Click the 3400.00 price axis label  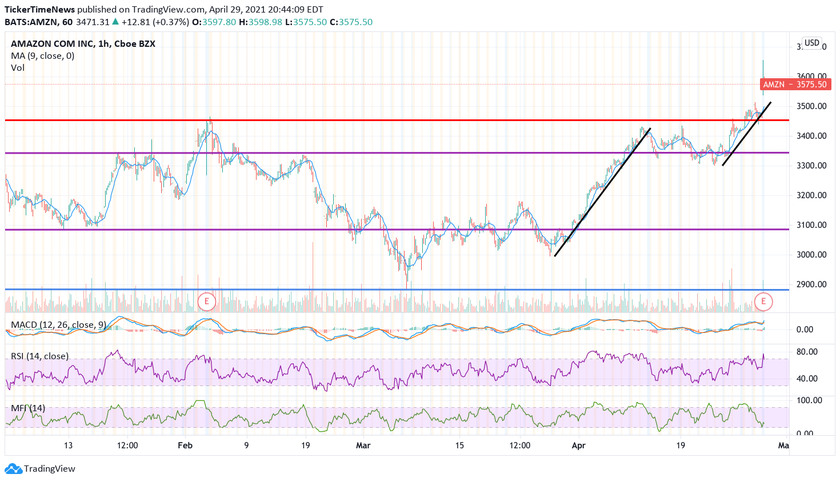(811, 136)
